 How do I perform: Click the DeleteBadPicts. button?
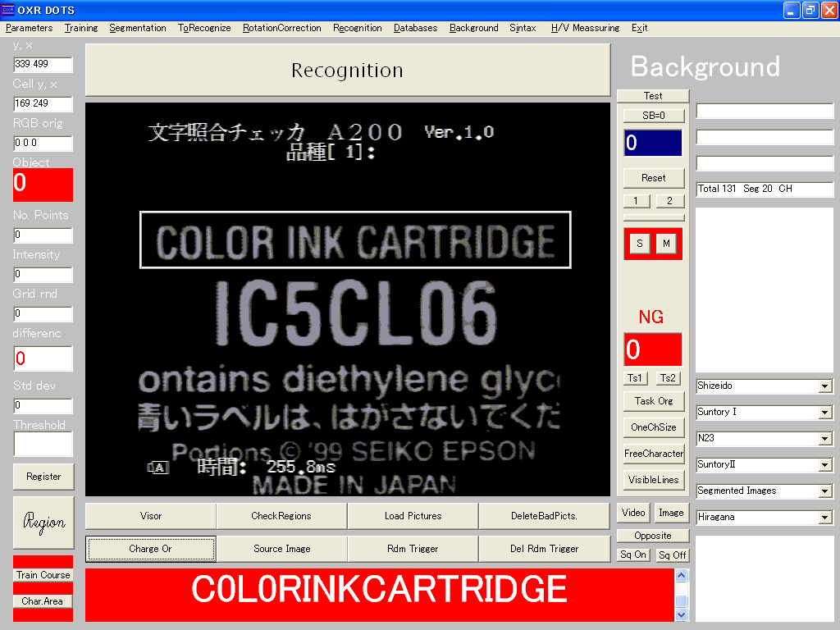tap(545, 516)
